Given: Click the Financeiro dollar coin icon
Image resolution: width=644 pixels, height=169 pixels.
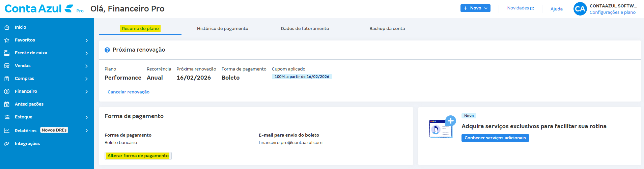Looking at the screenshot, I should tap(7, 91).
